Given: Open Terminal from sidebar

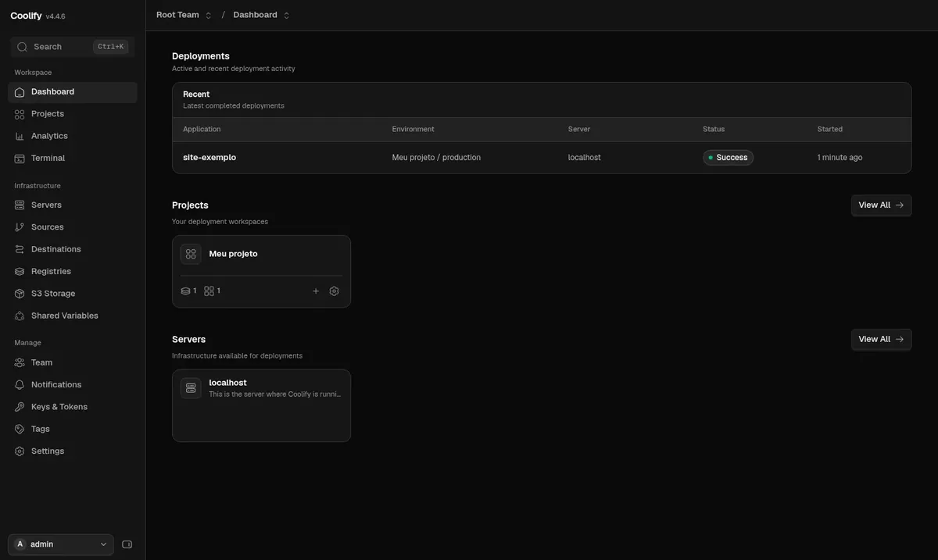Looking at the screenshot, I should [x=73, y=159].
